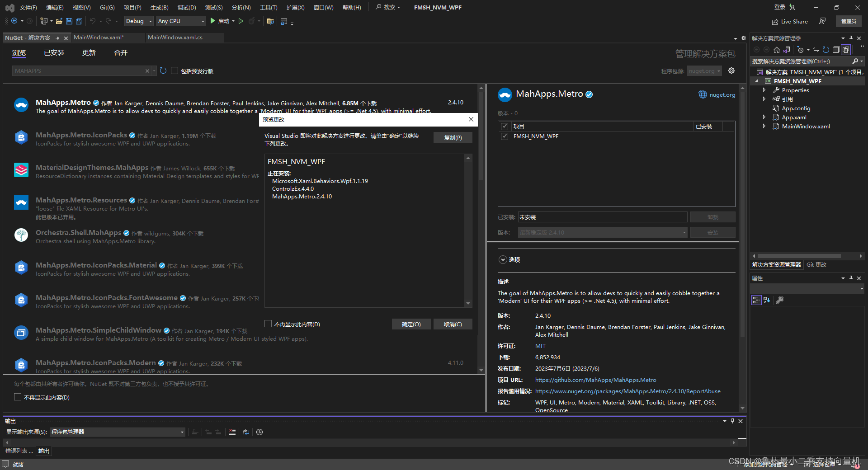
Task: Click the preview changes list scrollbar
Action: pos(468,230)
